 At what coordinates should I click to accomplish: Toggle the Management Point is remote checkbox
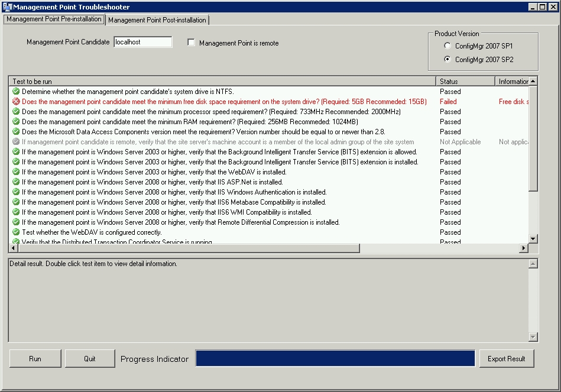click(x=191, y=43)
